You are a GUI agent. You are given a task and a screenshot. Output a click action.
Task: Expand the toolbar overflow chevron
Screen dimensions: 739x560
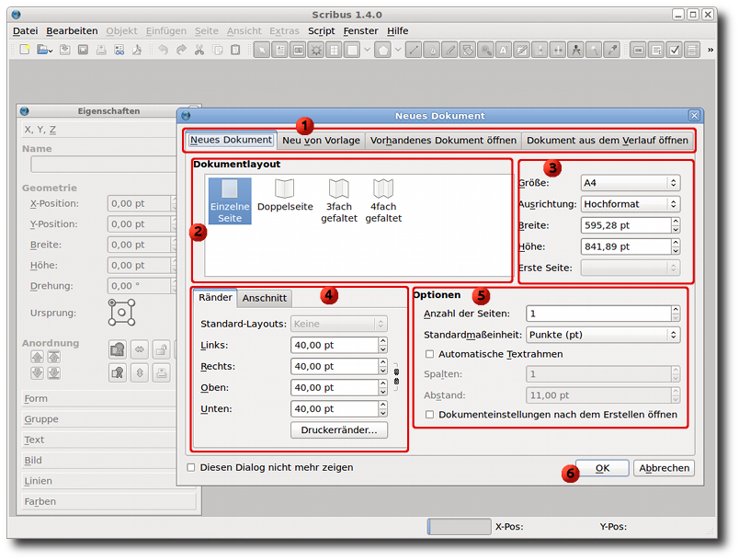tap(710, 50)
